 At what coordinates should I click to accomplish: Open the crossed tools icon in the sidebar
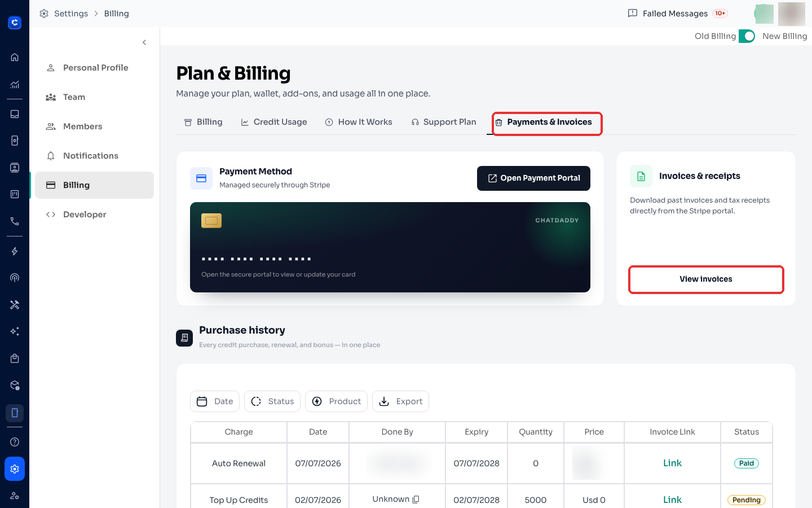coord(15,305)
